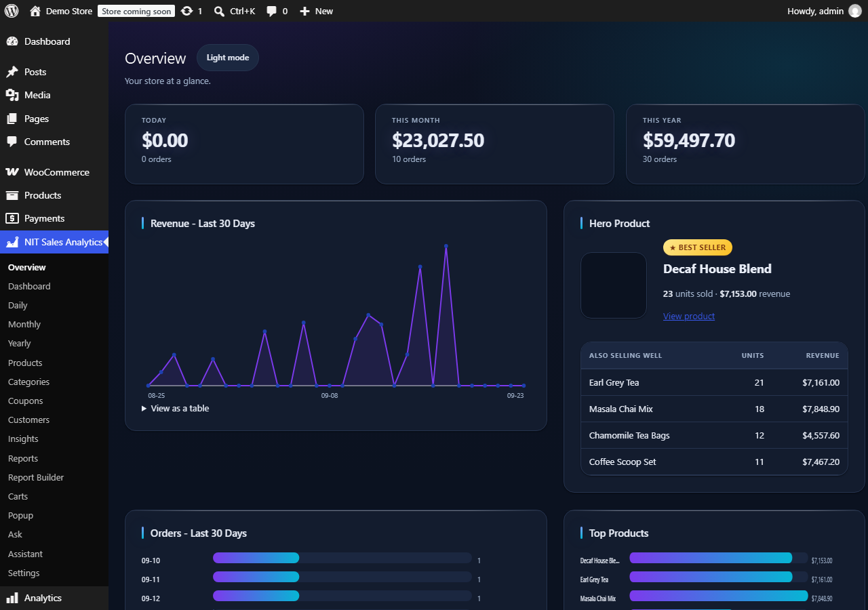Viewport: 868px width, 610px height.
Task: Click the Dashboard gauge icon in sidebar
Action: click(12, 41)
